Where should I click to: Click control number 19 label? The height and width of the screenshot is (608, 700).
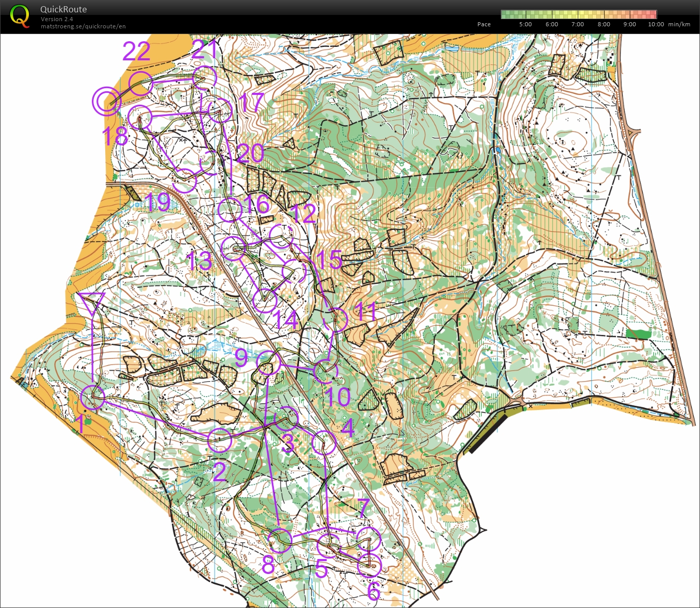pos(157,202)
